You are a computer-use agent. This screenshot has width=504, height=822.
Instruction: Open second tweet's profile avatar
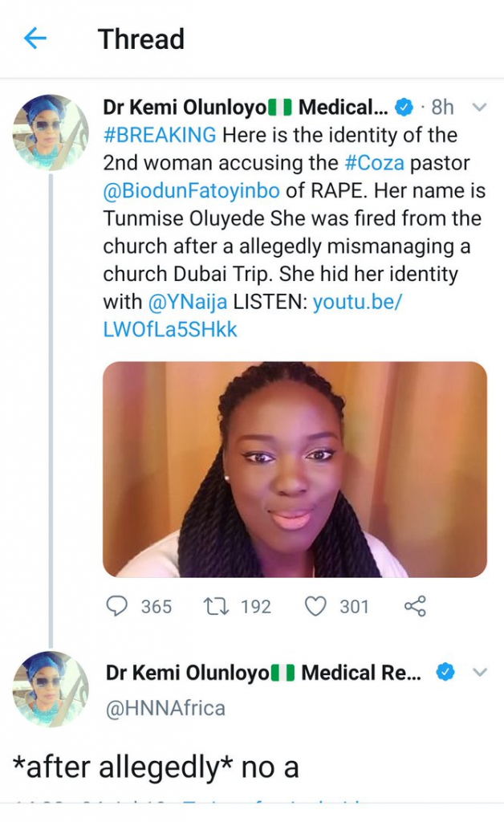tap(51, 689)
